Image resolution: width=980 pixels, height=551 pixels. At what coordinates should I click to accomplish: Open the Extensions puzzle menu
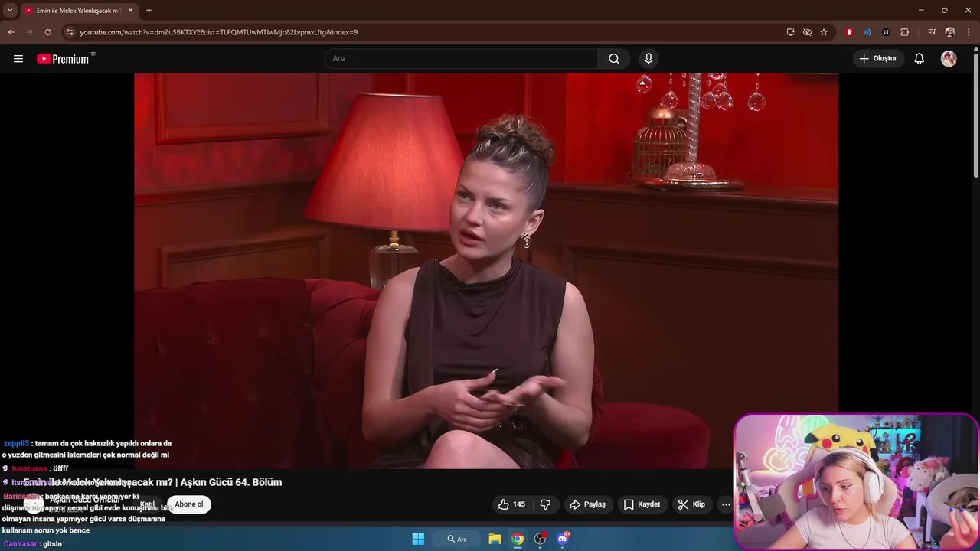(904, 32)
